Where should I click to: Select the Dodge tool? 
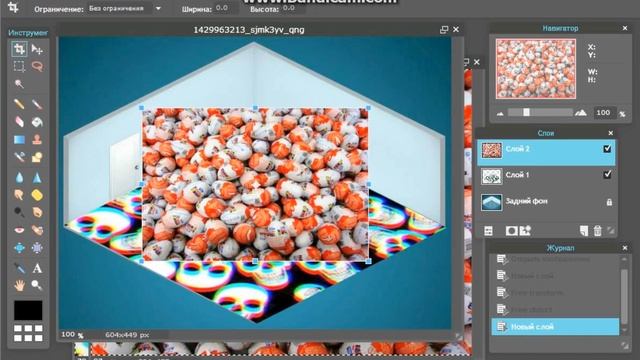click(19, 212)
